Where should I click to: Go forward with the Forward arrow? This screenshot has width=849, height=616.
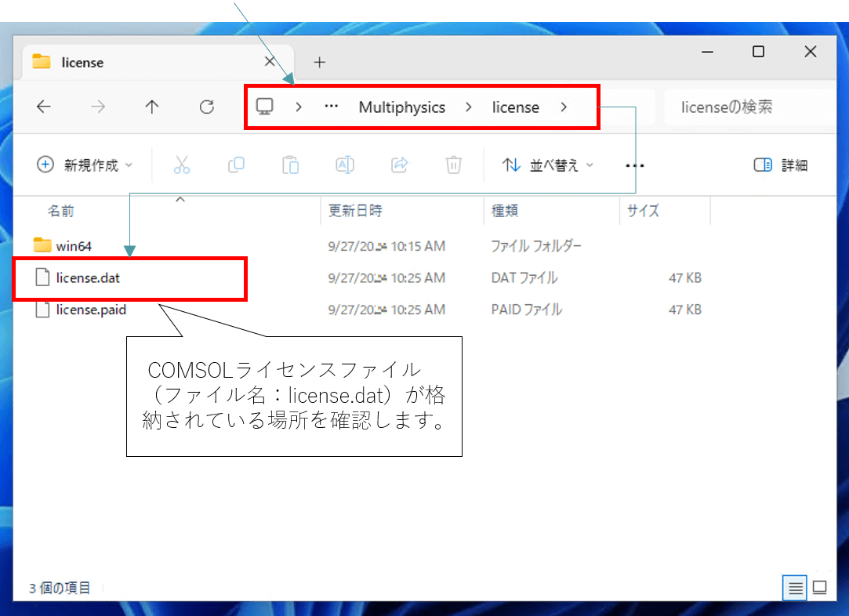click(x=98, y=107)
